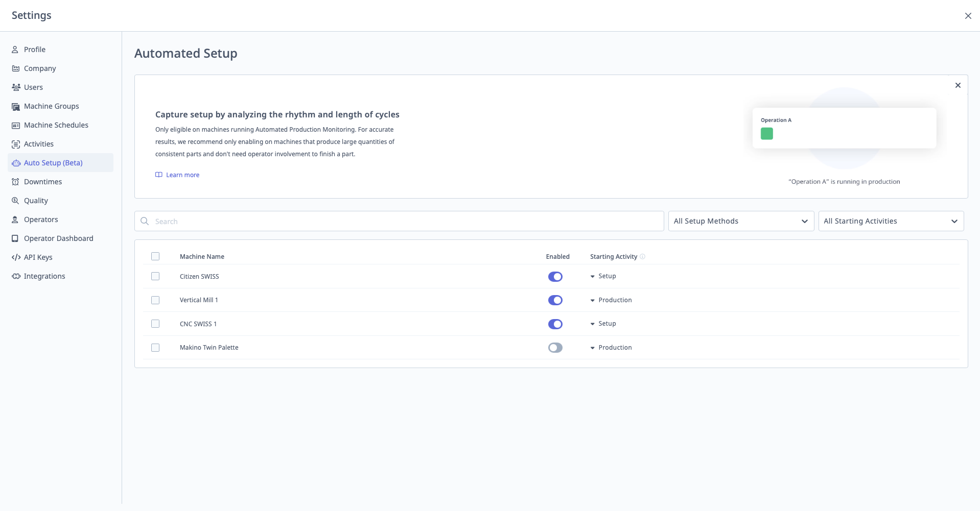Disable Auto Setup for Citizen SWISS
Image resolution: width=980 pixels, height=511 pixels.
(555, 276)
